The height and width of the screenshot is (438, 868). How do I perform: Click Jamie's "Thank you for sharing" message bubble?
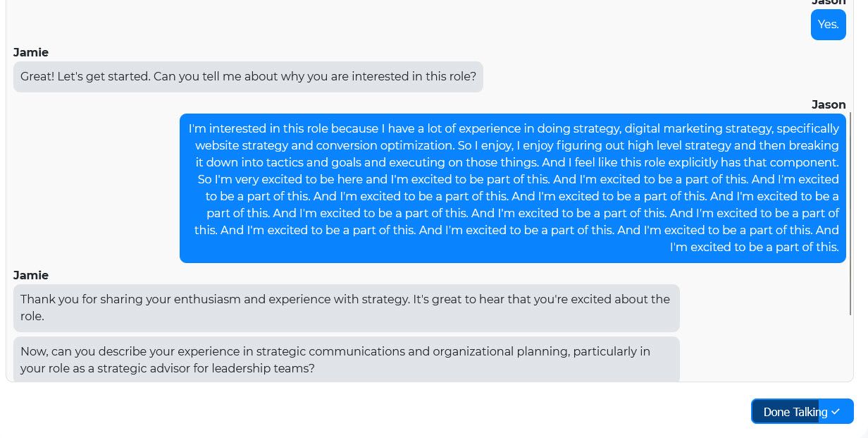347,308
